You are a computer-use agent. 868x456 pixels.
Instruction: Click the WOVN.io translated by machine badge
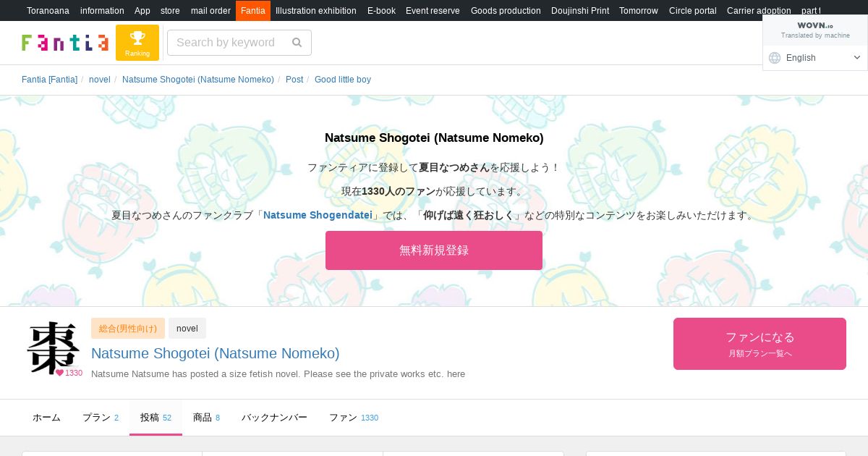pos(815,30)
